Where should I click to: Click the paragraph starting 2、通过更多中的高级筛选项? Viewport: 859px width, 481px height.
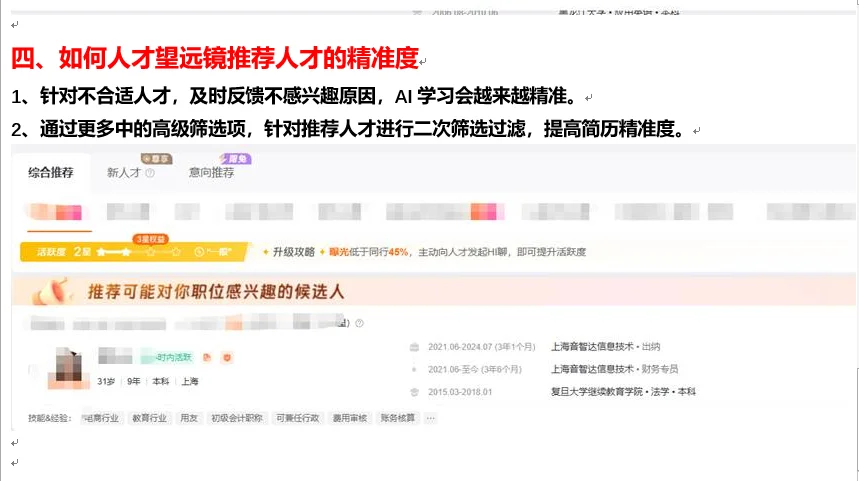tap(348, 129)
